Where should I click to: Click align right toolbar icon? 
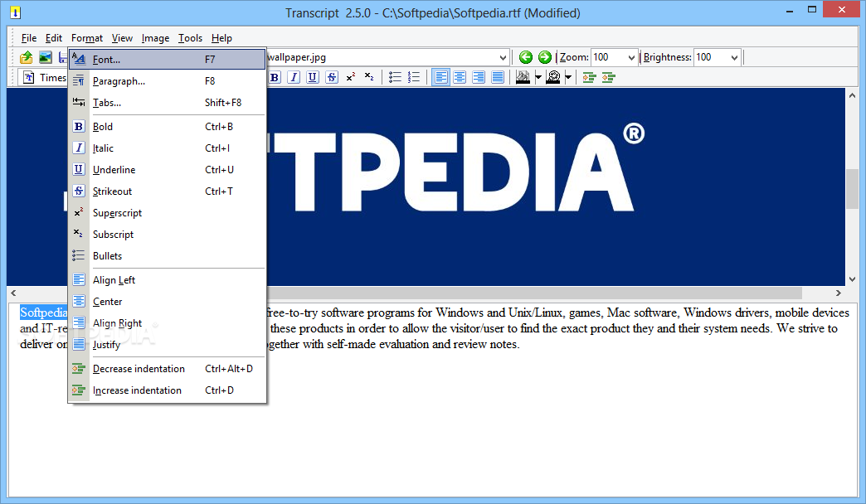coord(479,77)
